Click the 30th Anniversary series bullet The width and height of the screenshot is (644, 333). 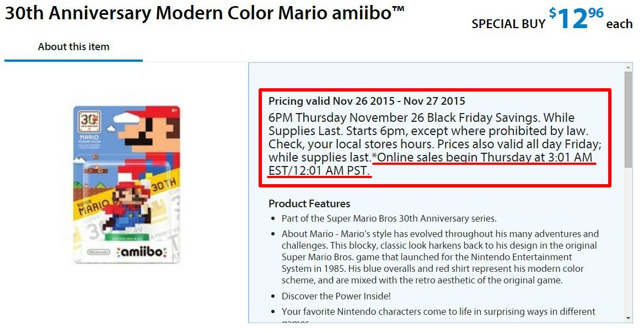tap(389, 218)
